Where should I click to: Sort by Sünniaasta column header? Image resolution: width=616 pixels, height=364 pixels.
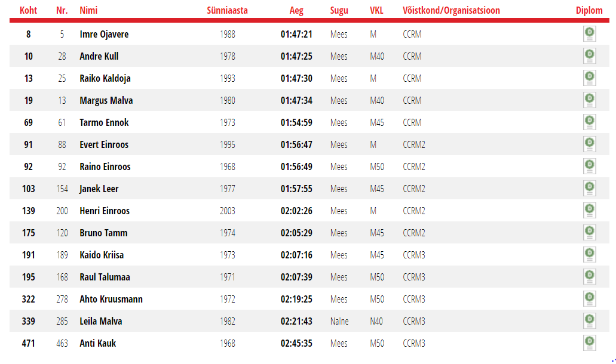(x=227, y=10)
